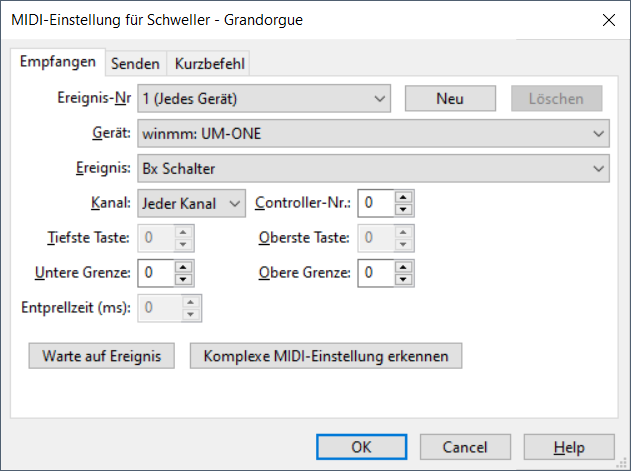Increase the Controller-Nr. value
Viewport: 631px width, 471px height.
coord(403,198)
